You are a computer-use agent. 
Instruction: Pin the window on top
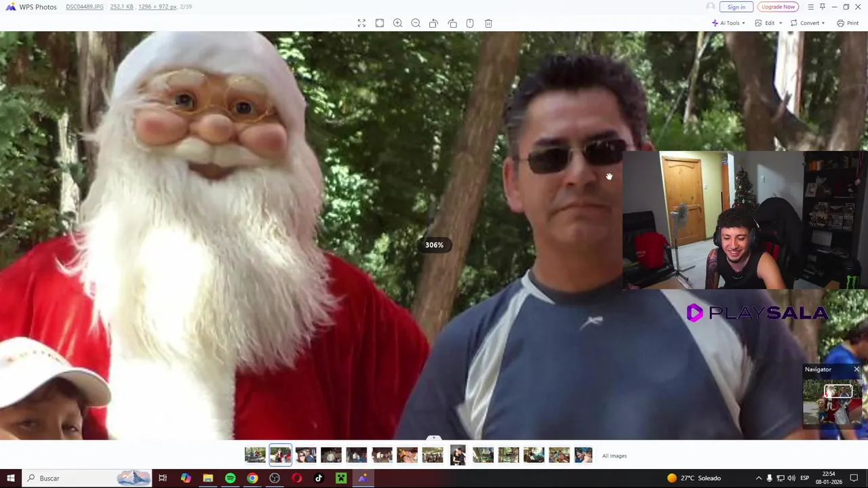[823, 7]
